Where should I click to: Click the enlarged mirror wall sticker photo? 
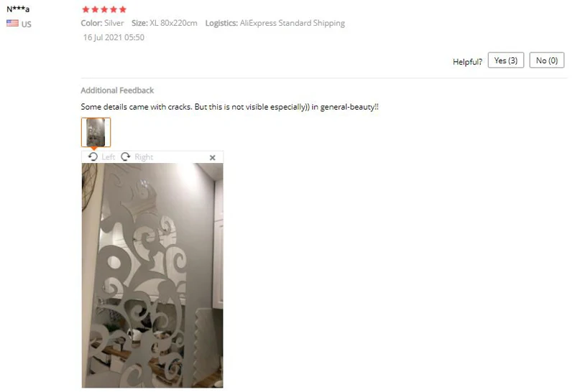[x=152, y=275]
